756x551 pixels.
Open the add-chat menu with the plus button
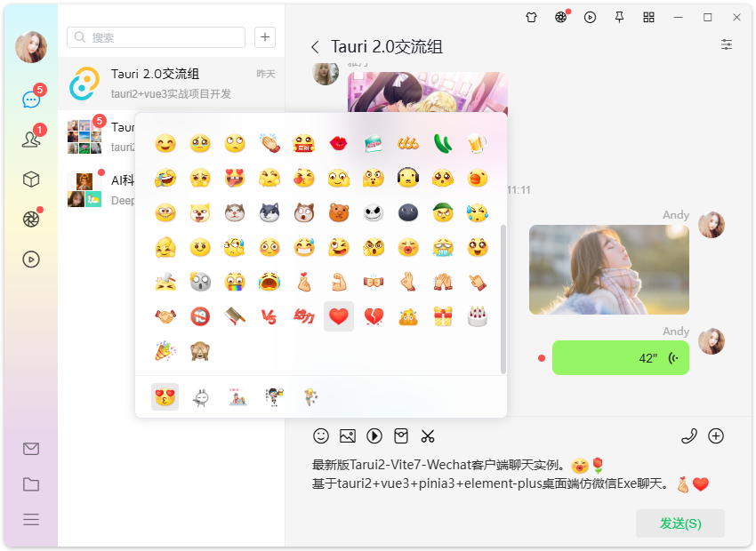coord(265,37)
